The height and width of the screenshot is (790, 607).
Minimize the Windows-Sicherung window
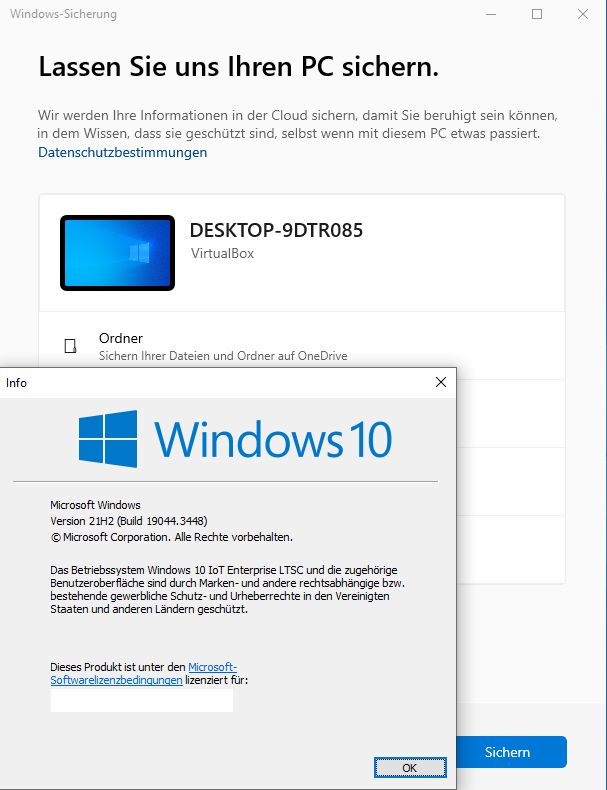coord(491,14)
